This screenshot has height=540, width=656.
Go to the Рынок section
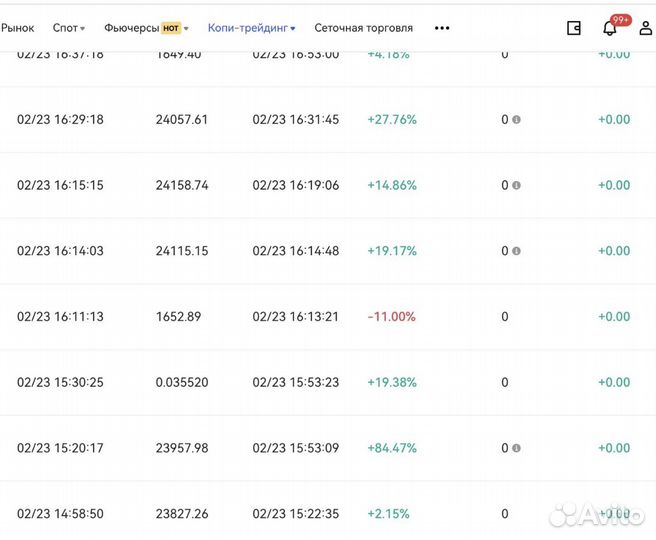[17, 28]
